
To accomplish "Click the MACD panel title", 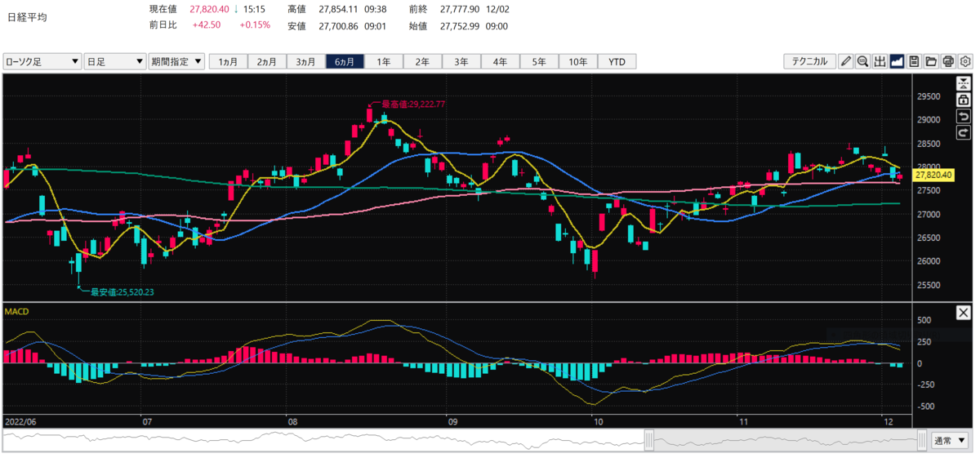I will click(17, 311).
